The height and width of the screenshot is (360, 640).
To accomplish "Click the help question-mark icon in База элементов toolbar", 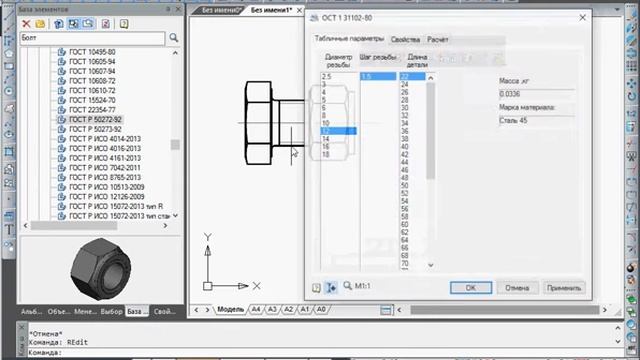I will [124, 24].
